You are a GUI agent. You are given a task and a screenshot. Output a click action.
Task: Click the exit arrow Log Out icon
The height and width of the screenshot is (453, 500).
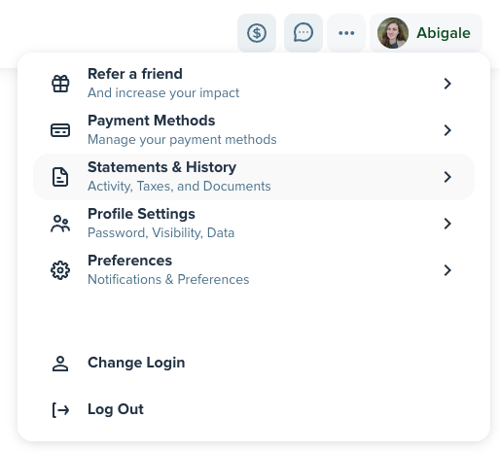pos(60,410)
